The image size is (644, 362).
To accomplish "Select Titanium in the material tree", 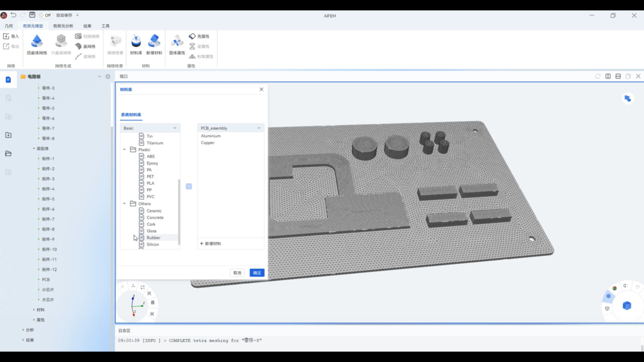I will click(x=155, y=143).
